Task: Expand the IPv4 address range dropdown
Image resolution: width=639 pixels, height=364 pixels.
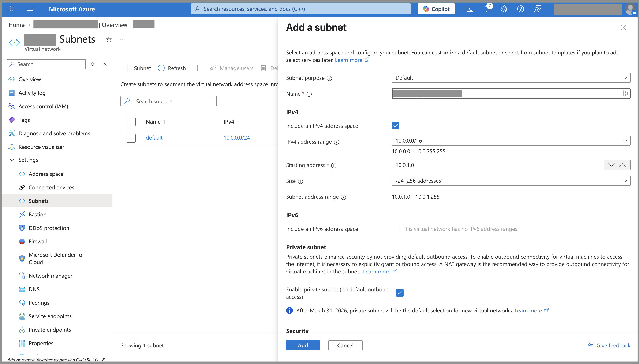Action: point(511,141)
